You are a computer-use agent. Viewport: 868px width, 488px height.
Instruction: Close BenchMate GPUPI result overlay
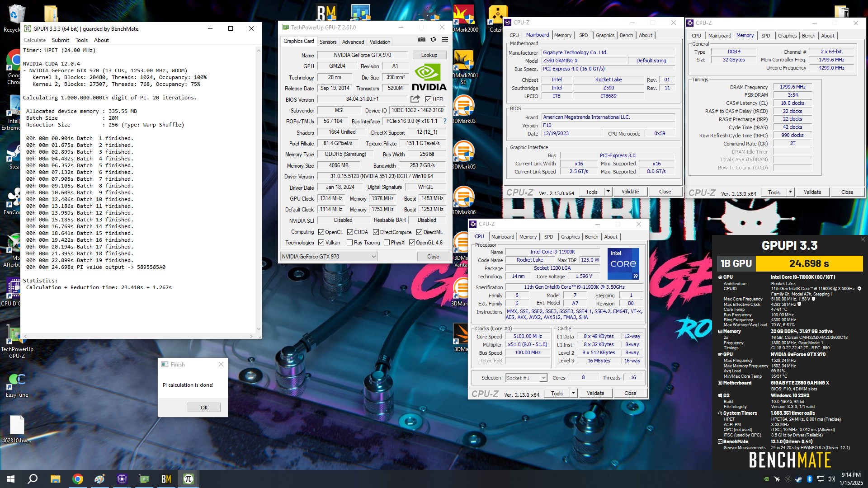(x=863, y=239)
